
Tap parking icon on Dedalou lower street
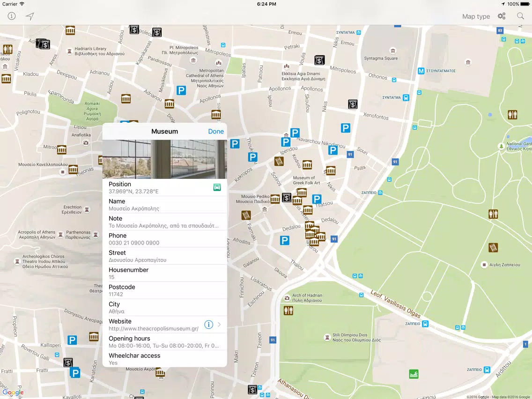[x=284, y=241]
